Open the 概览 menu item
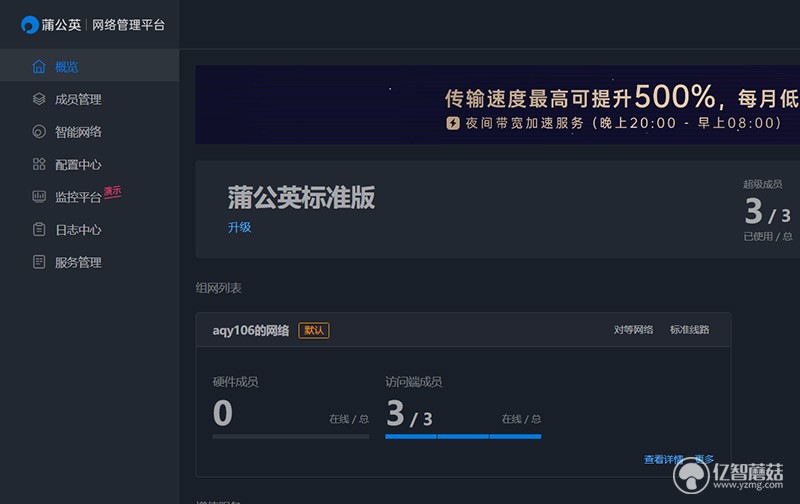This screenshot has height=504, width=800. pos(89,66)
